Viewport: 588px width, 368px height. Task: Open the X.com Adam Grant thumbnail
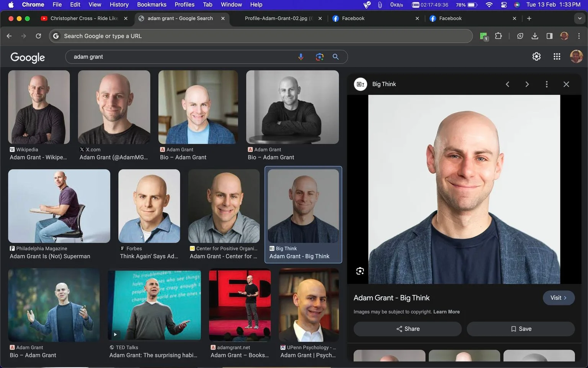[x=114, y=107]
